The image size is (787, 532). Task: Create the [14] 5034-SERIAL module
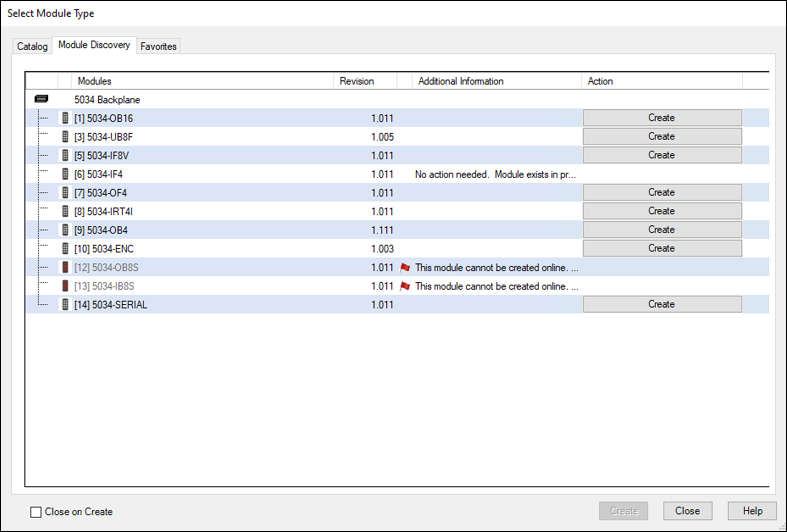pyautogui.click(x=662, y=304)
